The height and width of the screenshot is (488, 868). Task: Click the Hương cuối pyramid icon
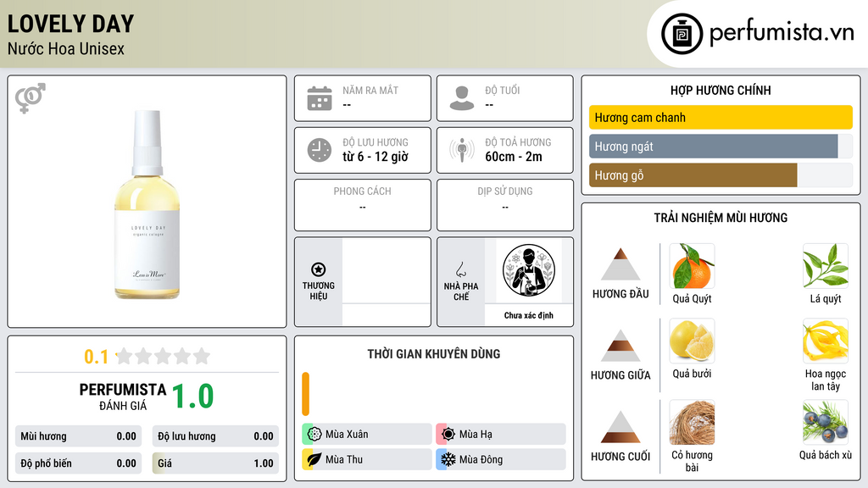coord(620,427)
